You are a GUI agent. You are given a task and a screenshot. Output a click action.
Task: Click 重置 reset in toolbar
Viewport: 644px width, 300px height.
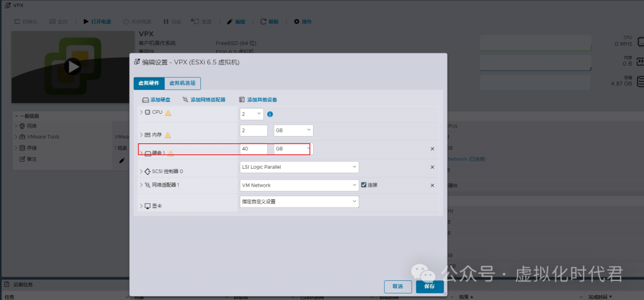(x=201, y=22)
